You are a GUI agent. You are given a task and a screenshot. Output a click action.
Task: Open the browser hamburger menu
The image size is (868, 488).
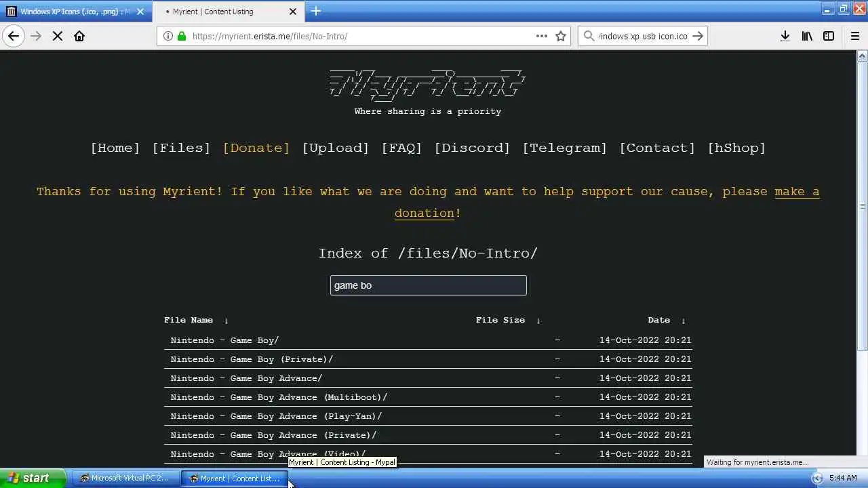point(855,36)
